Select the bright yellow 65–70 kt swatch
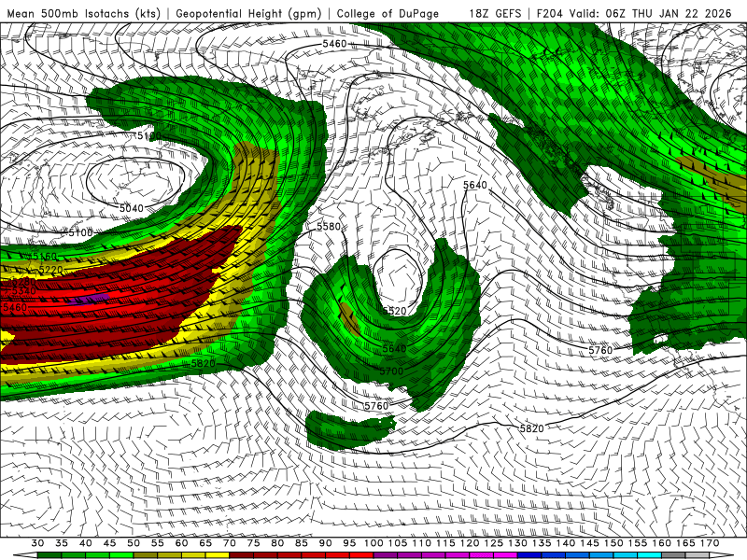Image resolution: width=747 pixels, height=560 pixels. (218, 555)
